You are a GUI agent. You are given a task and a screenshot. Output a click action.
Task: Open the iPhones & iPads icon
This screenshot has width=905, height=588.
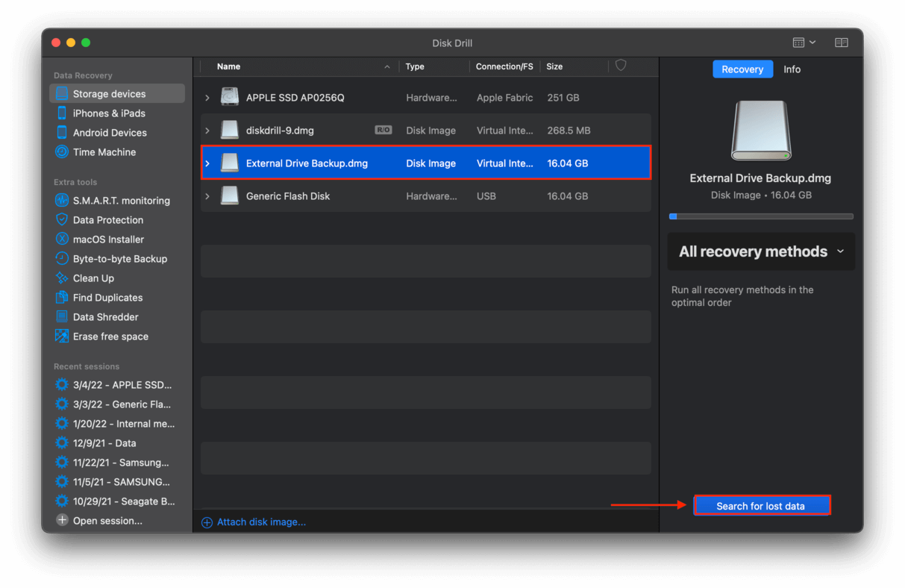pos(62,113)
